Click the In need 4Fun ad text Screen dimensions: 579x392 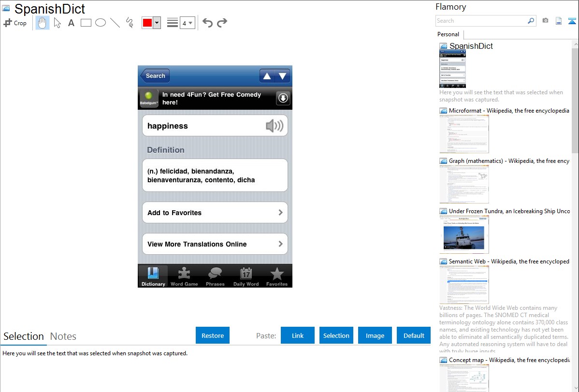(x=211, y=98)
